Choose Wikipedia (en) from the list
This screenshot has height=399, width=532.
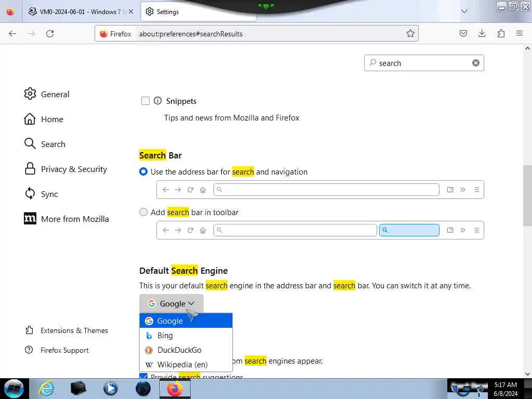coord(186,364)
